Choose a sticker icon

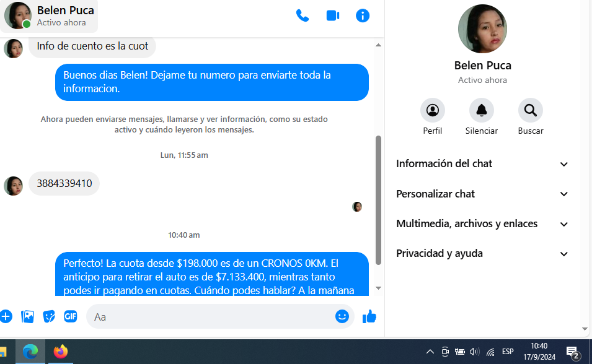49,316
